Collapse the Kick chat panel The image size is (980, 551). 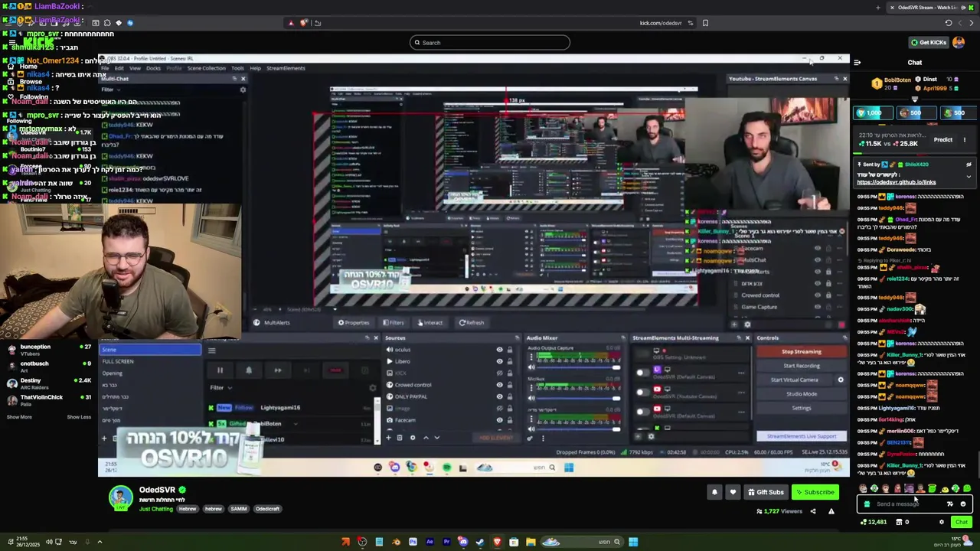tap(857, 63)
